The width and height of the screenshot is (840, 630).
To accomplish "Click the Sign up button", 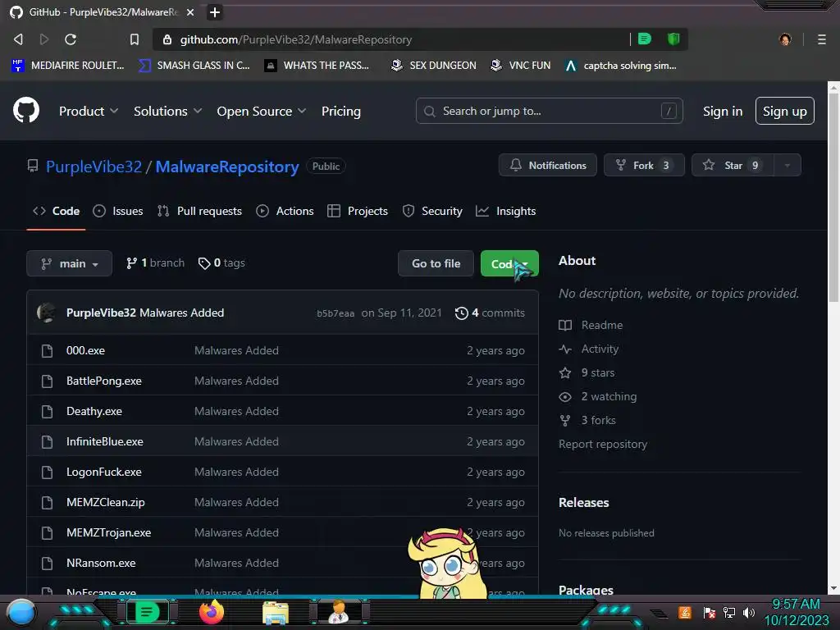I will pyautogui.click(x=784, y=111).
